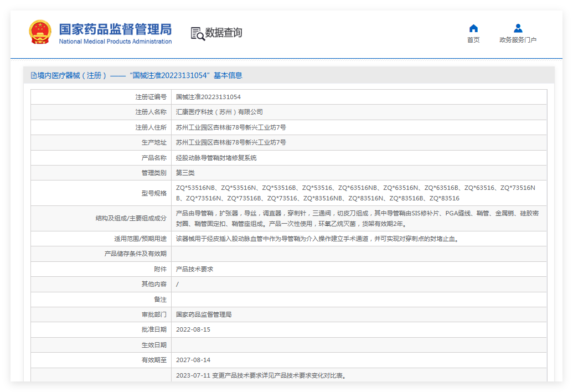573x392 pixels.
Task: Click the 结构及组成/主要组成成分 label
Action: [x=131, y=219]
